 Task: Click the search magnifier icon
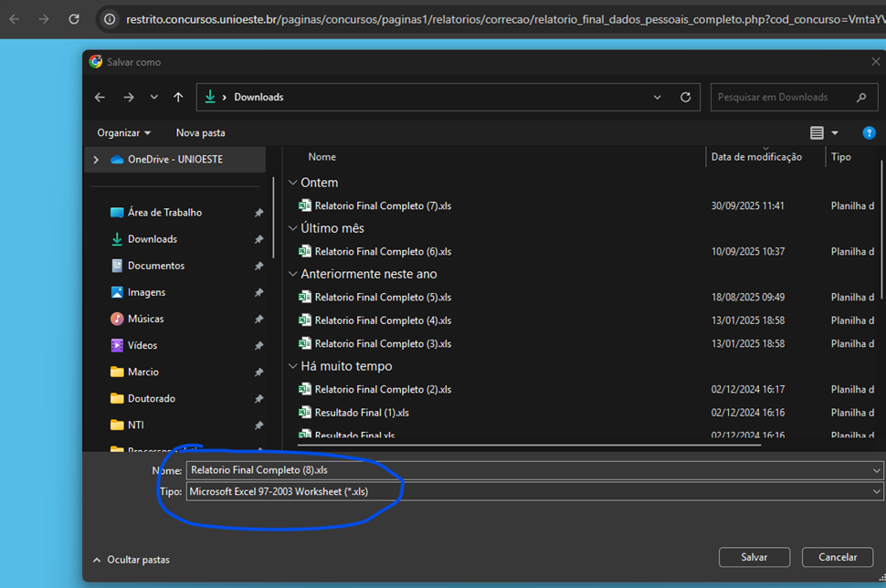coord(861,98)
